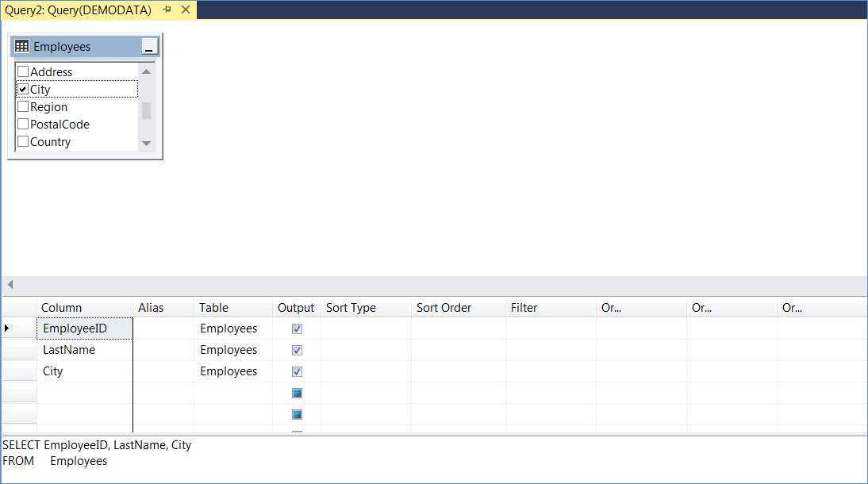Click the scroll up arrow in the Employees field list
The height and width of the screenshot is (484, 868).
coord(146,72)
